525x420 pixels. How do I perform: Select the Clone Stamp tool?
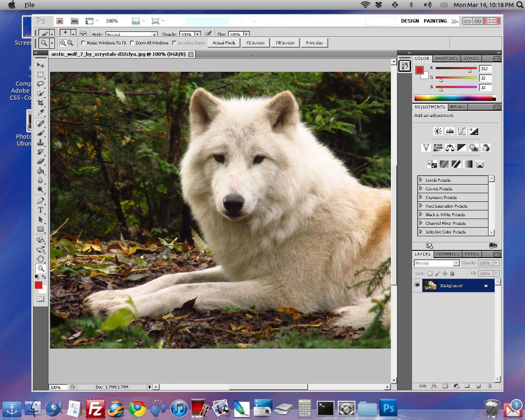41,142
